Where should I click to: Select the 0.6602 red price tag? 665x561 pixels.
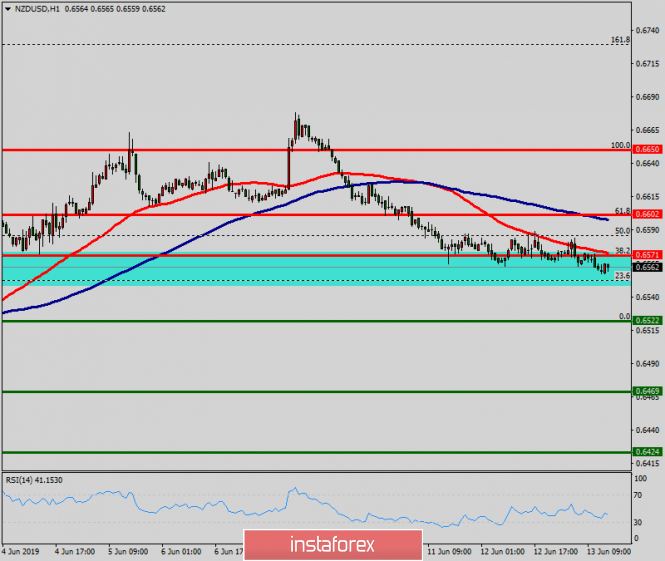[x=645, y=215]
